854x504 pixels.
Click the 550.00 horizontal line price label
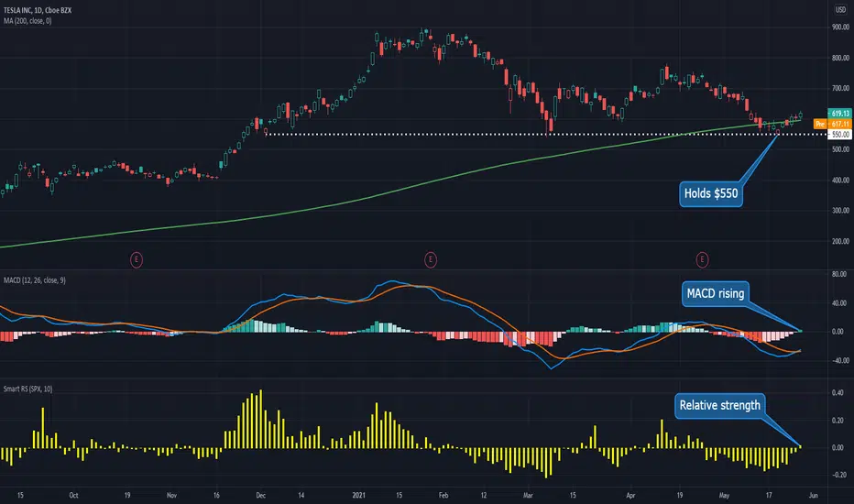[x=839, y=135]
